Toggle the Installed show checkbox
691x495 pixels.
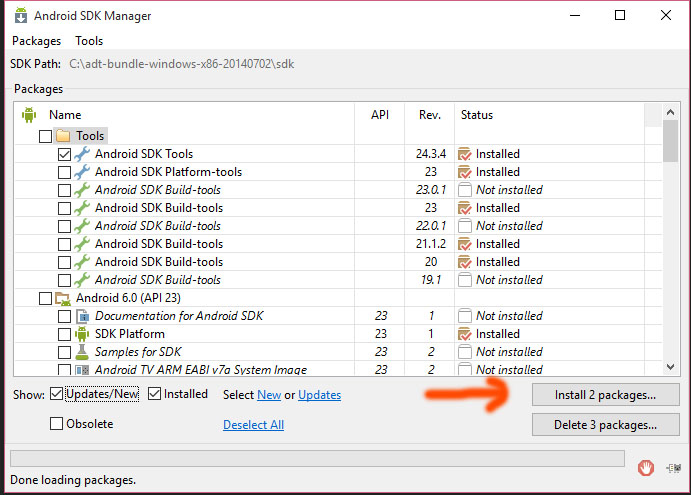[154, 394]
